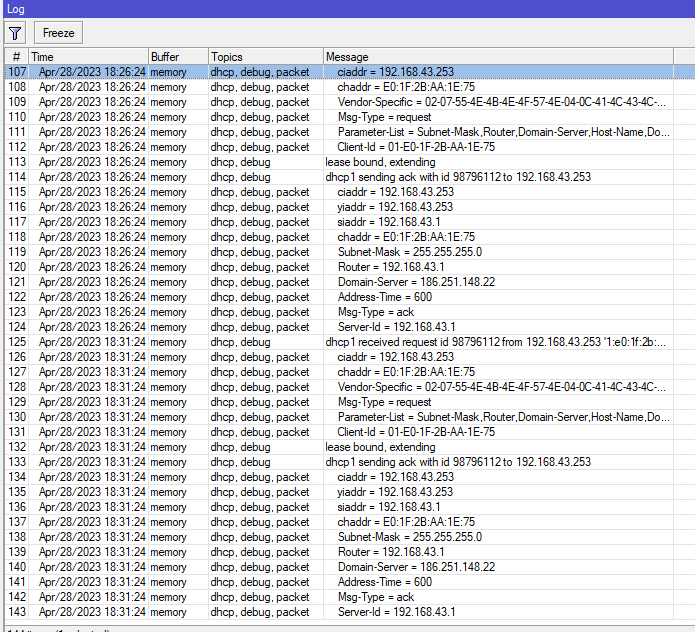Click the Freeze button

point(58,33)
